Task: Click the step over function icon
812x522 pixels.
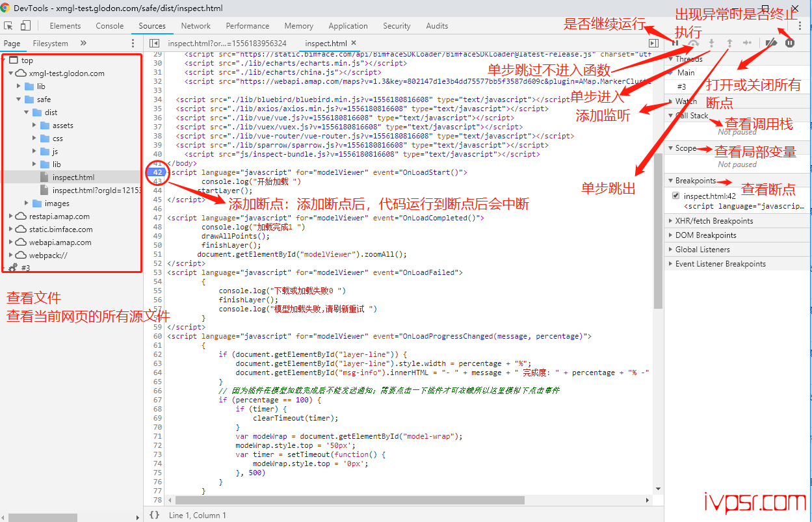Action: click(694, 43)
